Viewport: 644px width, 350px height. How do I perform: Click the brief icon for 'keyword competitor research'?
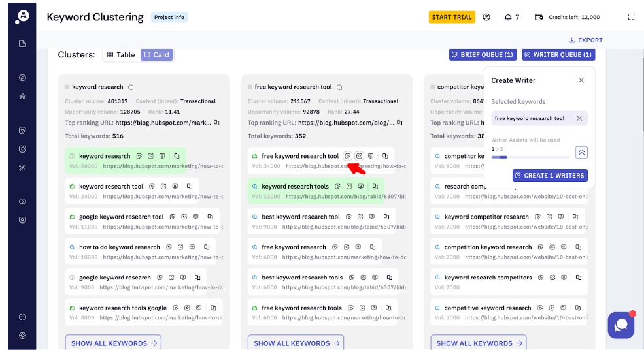point(537,217)
